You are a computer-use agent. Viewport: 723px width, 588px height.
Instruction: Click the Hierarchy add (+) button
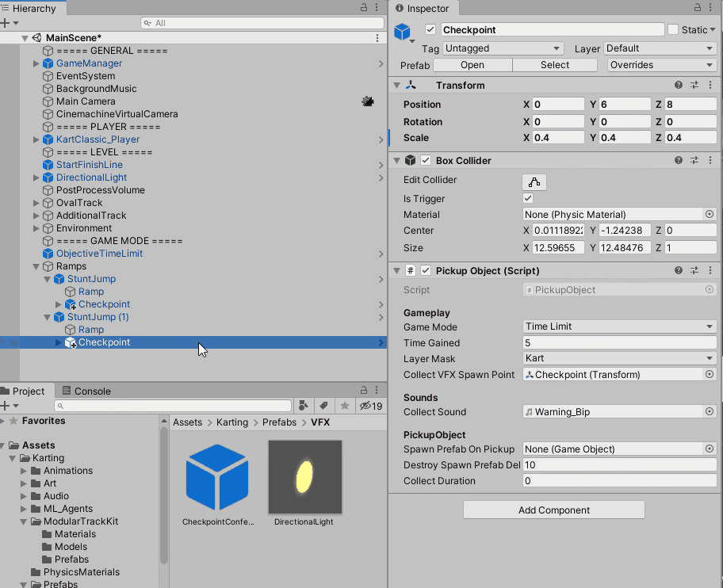(6, 22)
